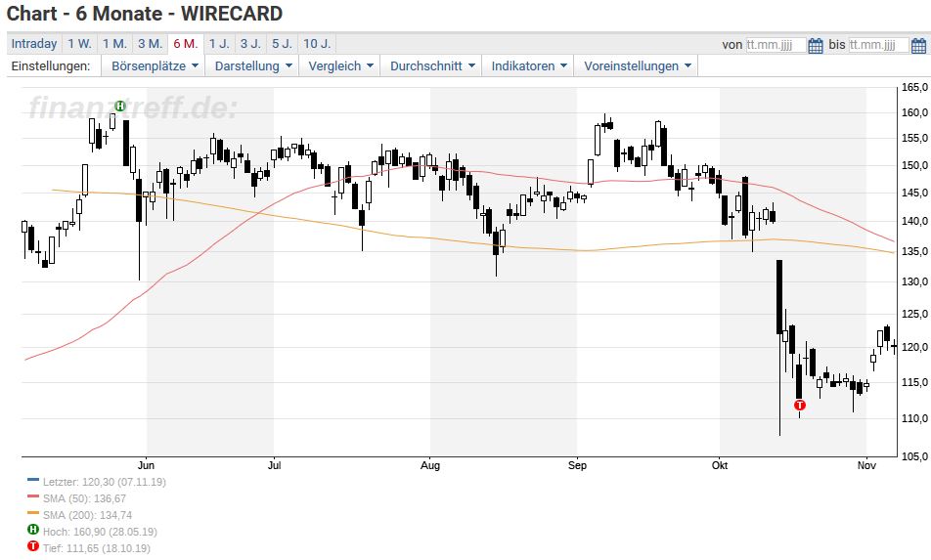Click the 120,0 y-axis value

coord(915,348)
